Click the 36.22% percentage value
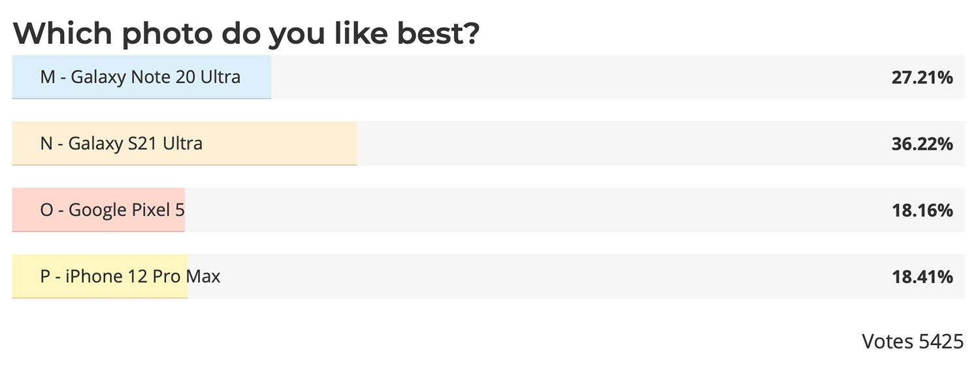 pyautogui.click(x=922, y=144)
